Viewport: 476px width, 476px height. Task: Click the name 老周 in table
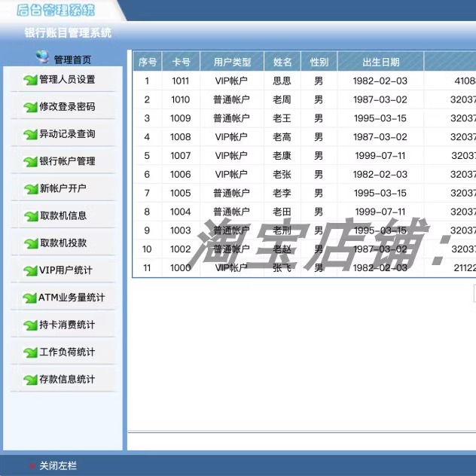point(282,99)
